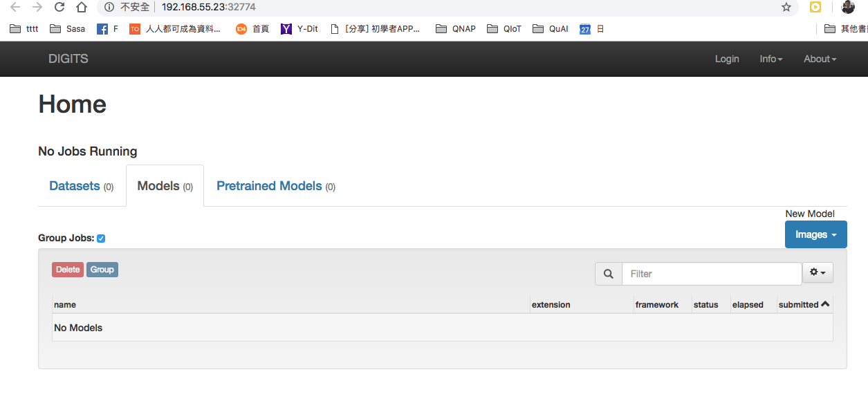
Task: Open the Sasa bookmark folder
Action: 68,29
